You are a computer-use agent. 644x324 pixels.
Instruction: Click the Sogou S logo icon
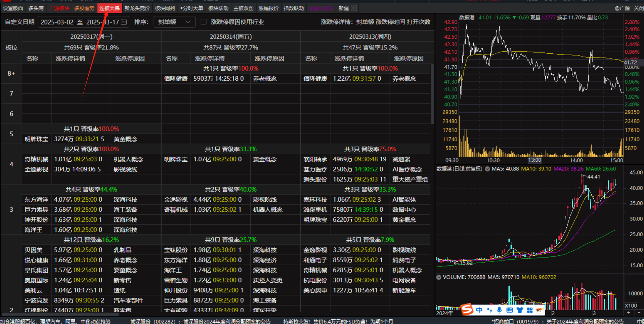coord(467,310)
